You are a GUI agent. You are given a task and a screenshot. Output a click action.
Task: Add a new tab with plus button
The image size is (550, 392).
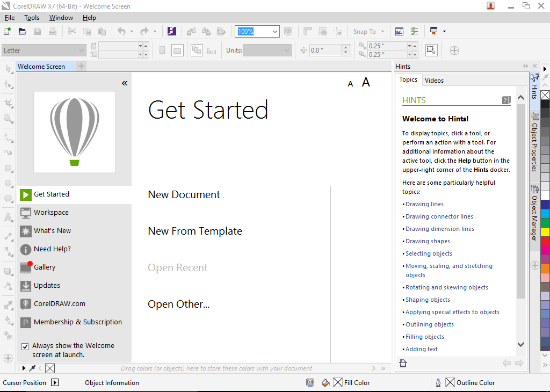pos(82,66)
